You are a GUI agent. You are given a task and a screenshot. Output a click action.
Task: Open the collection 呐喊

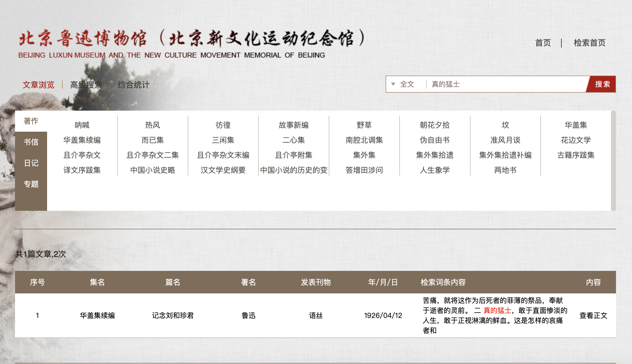tap(82, 125)
